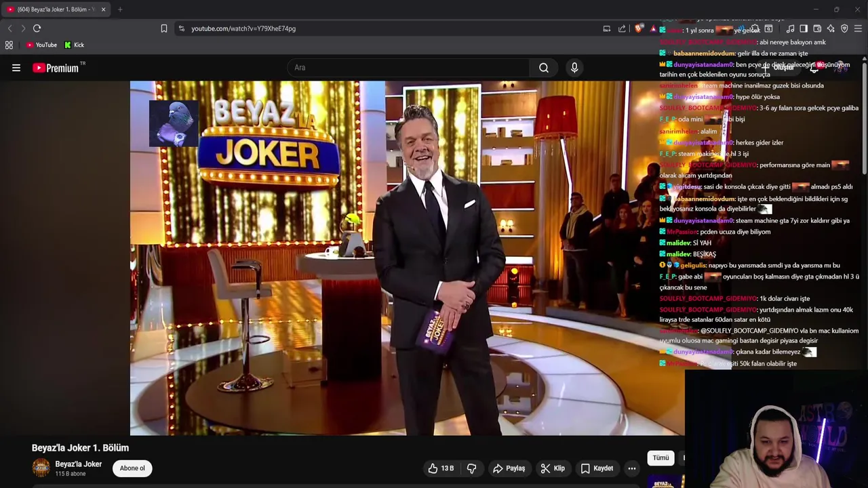Open the browser main hamburger menu
Image resolution: width=868 pixels, height=488 pixels.
(858, 28)
